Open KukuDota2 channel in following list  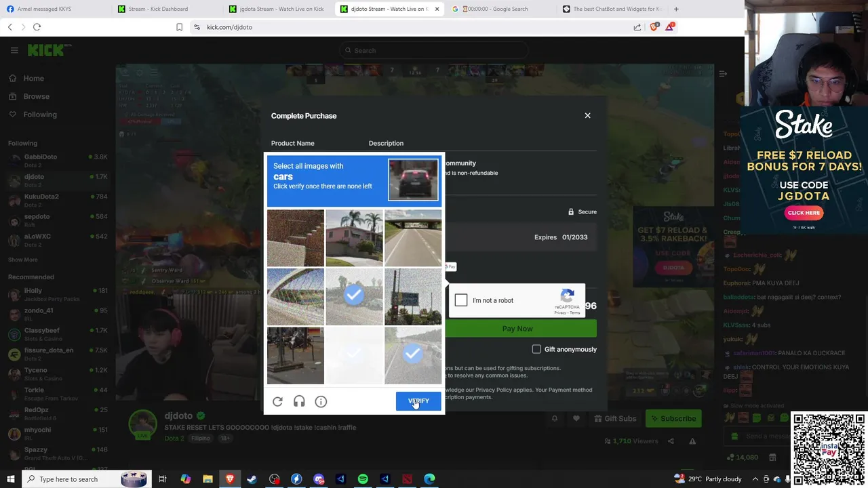click(x=58, y=199)
